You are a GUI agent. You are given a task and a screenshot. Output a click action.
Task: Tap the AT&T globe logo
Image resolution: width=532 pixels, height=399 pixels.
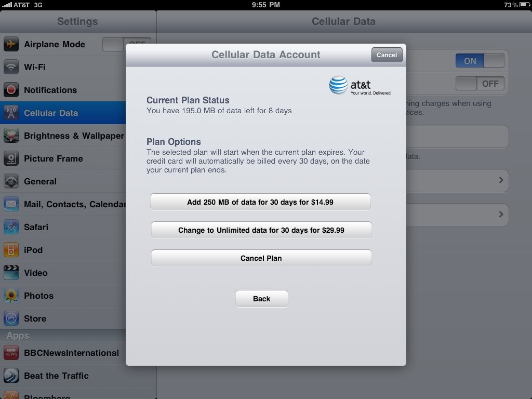pos(338,85)
